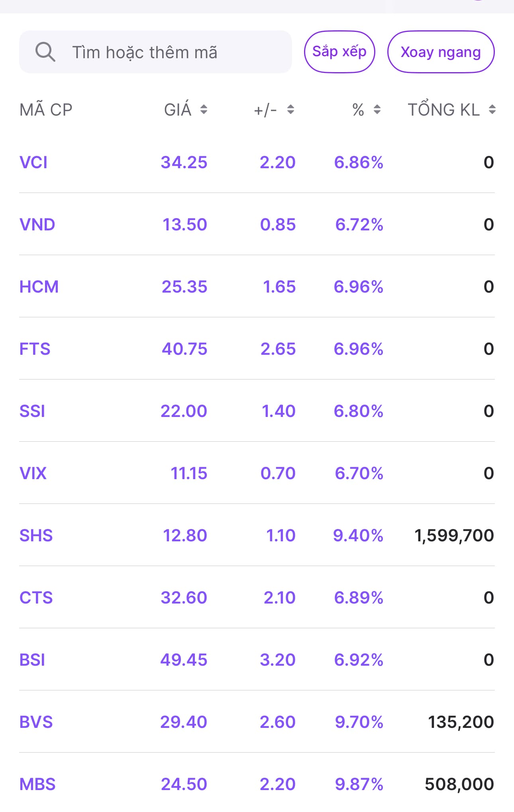Image resolution: width=514 pixels, height=812 pixels.
Task: Sort by +/- change column arrows
Action: pos(290,110)
